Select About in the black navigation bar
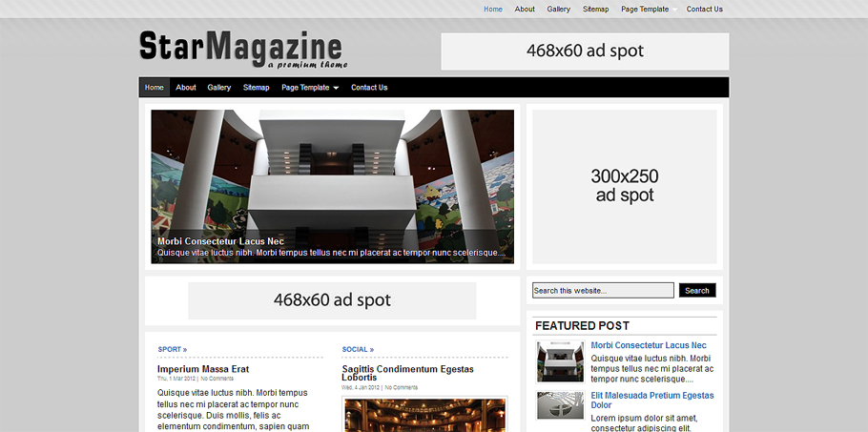868x432 pixels. pos(185,88)
